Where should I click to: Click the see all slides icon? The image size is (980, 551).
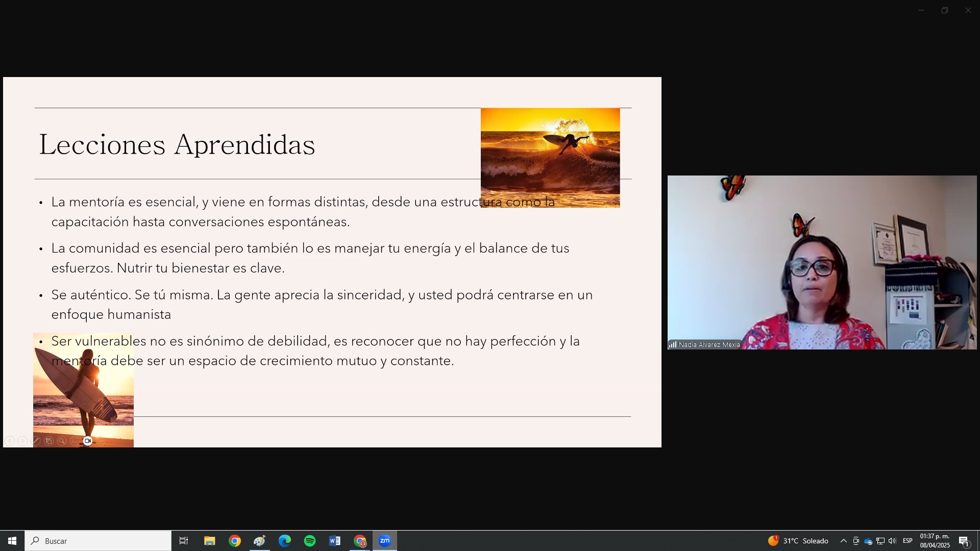point(49,441)
